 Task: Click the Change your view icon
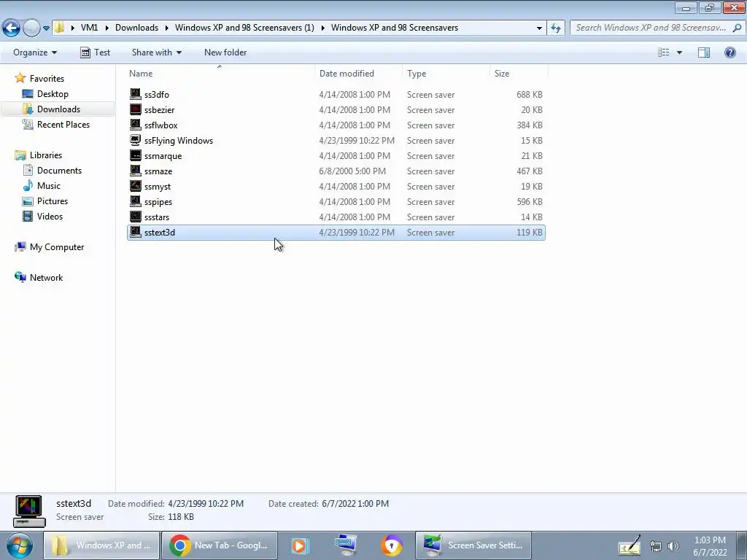coord(664,52)
